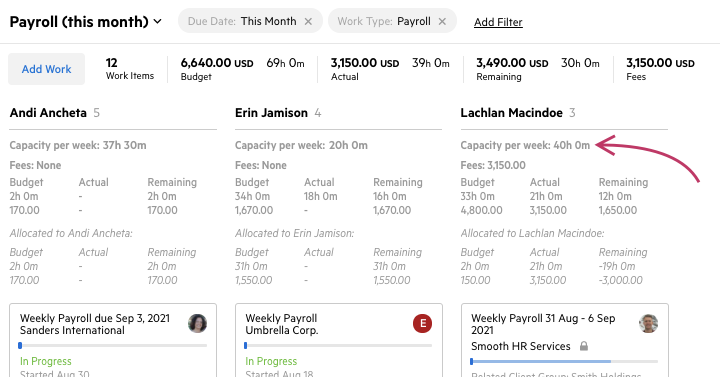720x377 pixels.
Task: Open Weekly Payroll 31 Aug - 6 Sep card
Action: pyautogui.click(x=565, y=340)
